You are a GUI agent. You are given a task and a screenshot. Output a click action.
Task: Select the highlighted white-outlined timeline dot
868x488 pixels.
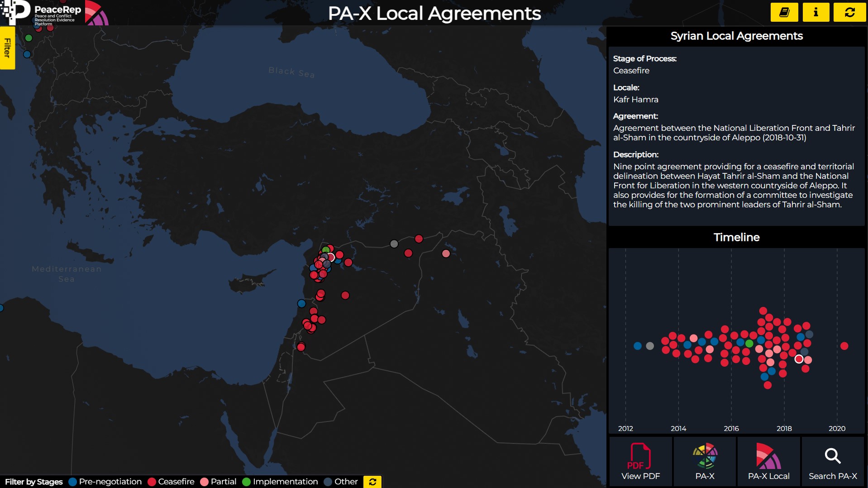pyautogui.click(x=799, y=359)
